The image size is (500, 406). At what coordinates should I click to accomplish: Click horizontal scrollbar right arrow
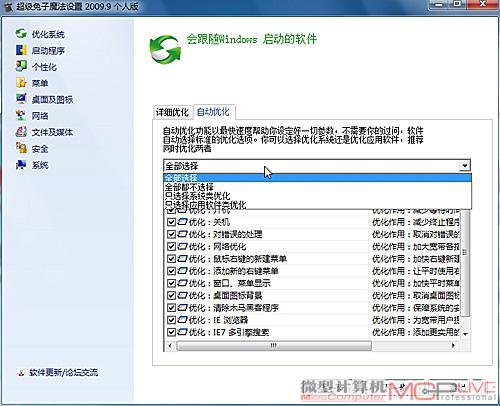point(453,346)
